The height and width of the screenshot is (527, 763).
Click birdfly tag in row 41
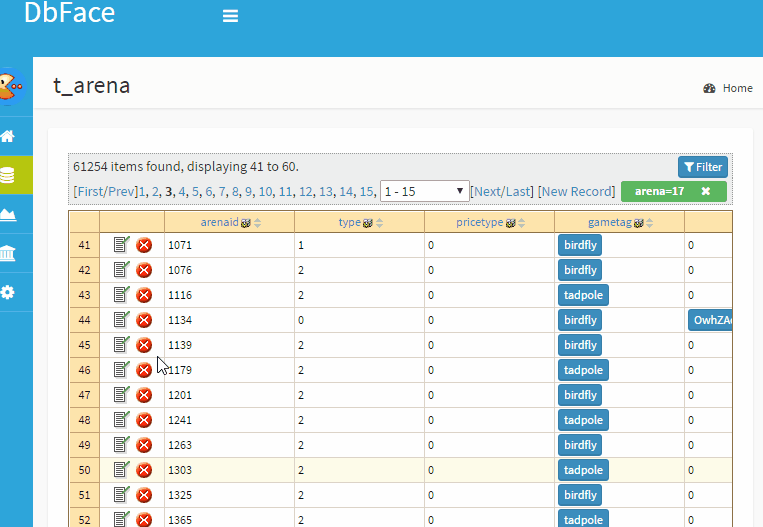click(580, 245)
